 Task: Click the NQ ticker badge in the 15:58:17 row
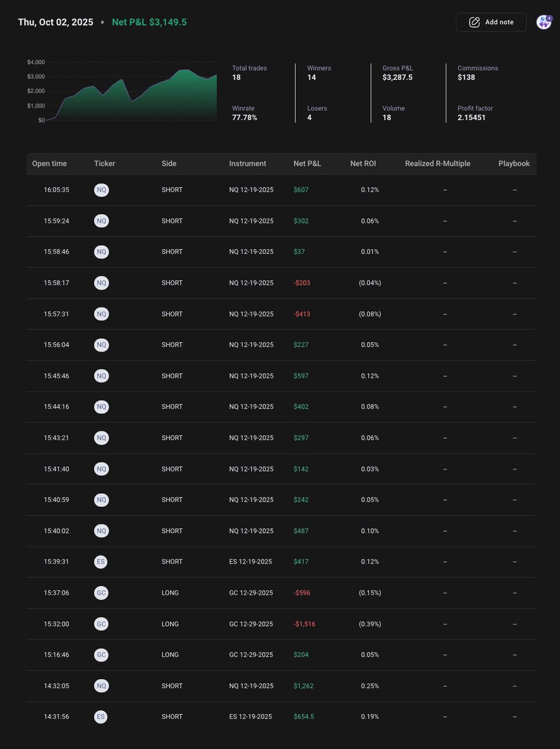(x=102, y=283)
